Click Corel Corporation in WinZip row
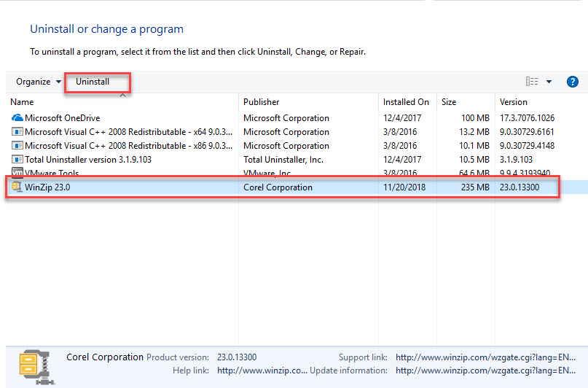Screen dimensions: 588x388 click(x=278, y=187)
